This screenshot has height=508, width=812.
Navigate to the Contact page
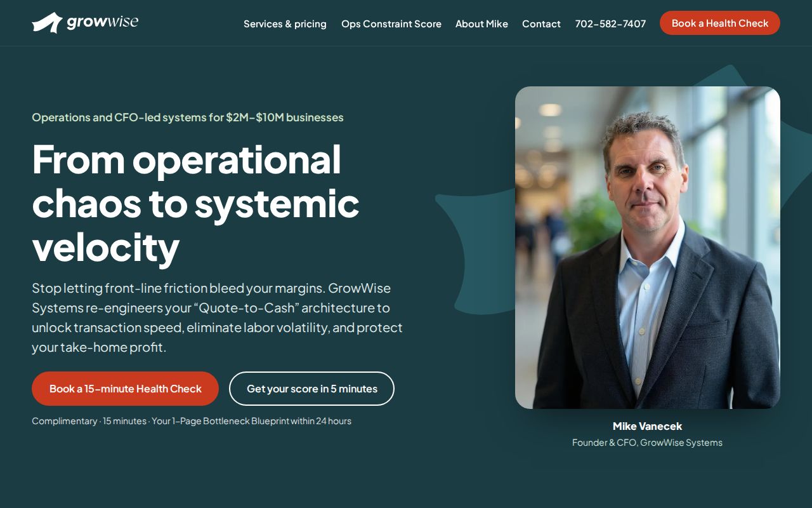point(541,24)
